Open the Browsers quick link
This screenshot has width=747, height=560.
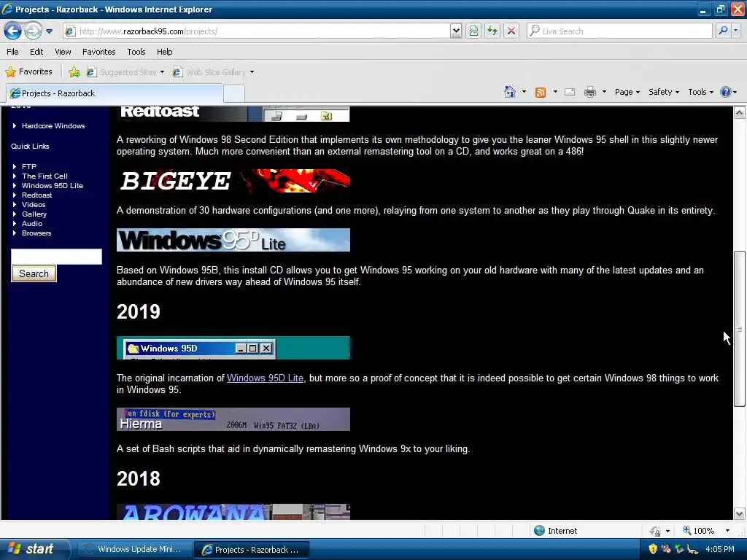pos(36,233)
